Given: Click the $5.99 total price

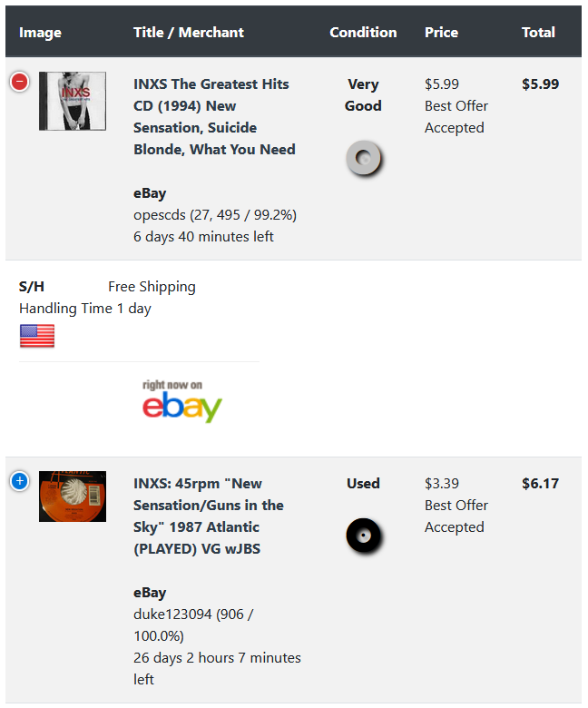Looking at the screenshot, I should (540, 84).
